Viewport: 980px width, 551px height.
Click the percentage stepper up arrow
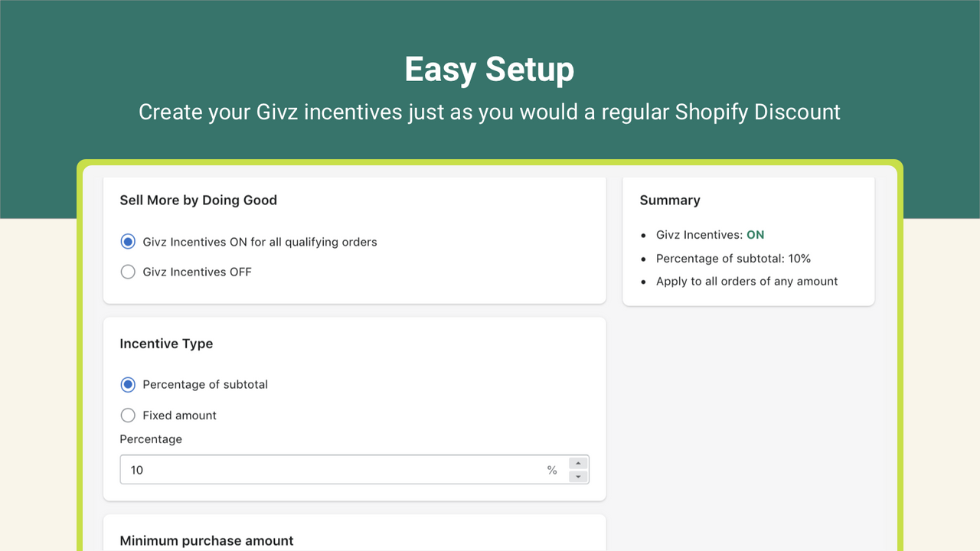pos(579,463)
